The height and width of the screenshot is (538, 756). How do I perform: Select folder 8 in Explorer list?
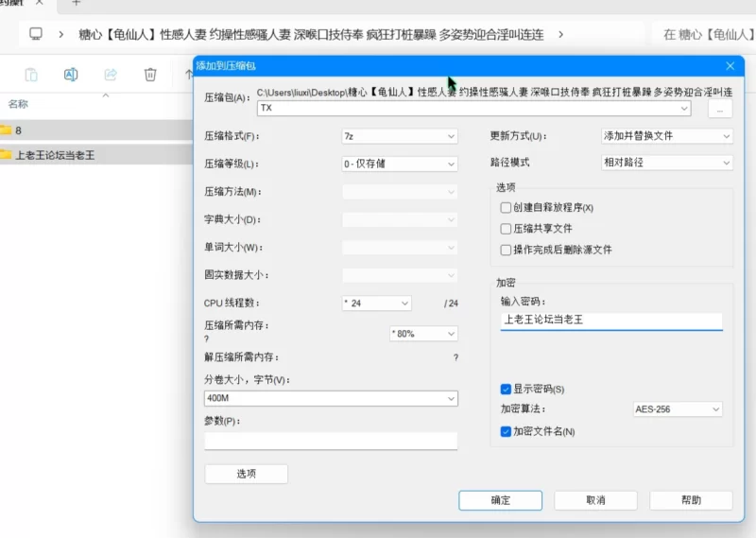tap(96, 130)
